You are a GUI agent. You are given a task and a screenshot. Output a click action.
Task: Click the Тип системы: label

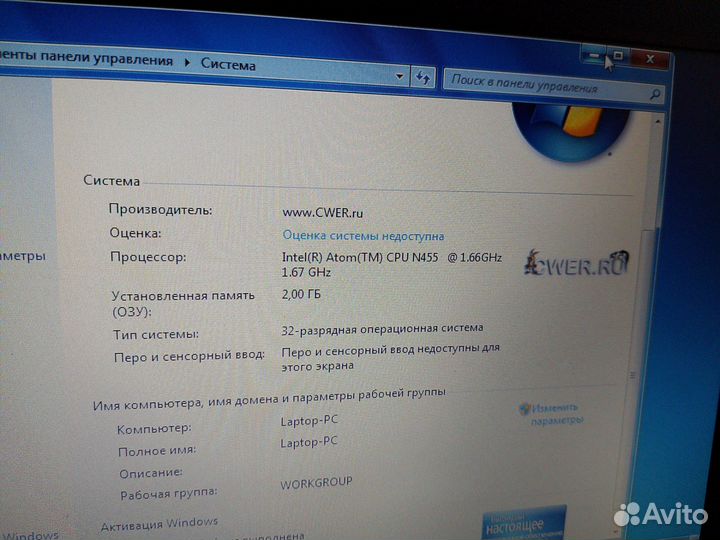pyautogui.click(x=156, y=334)
